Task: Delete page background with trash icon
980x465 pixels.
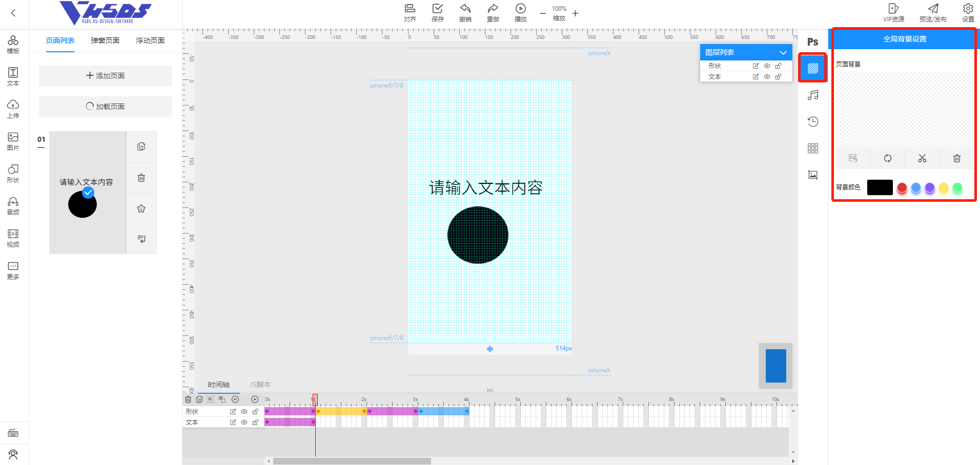Action: [956, 158]
